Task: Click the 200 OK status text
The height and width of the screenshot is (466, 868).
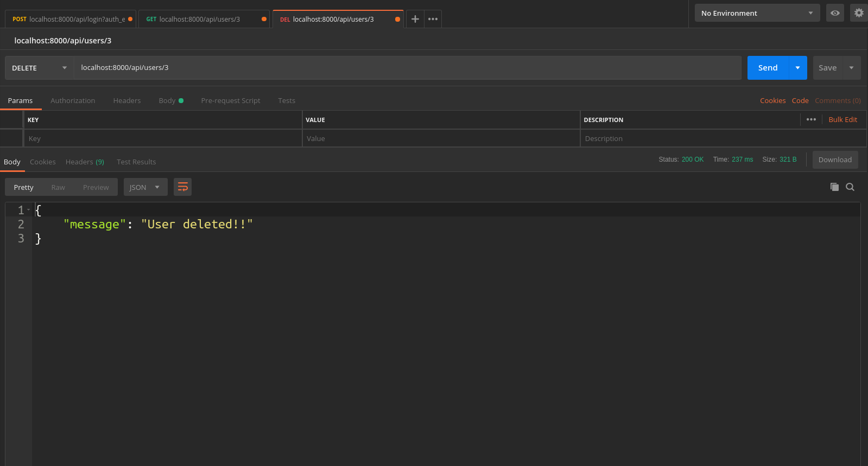Action: tap(693, 159)
